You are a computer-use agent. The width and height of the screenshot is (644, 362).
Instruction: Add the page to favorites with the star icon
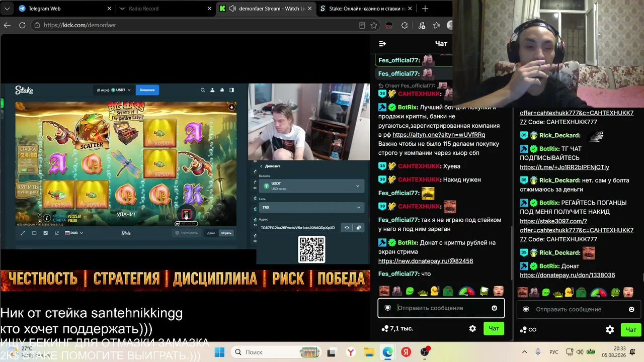point(374,25)
